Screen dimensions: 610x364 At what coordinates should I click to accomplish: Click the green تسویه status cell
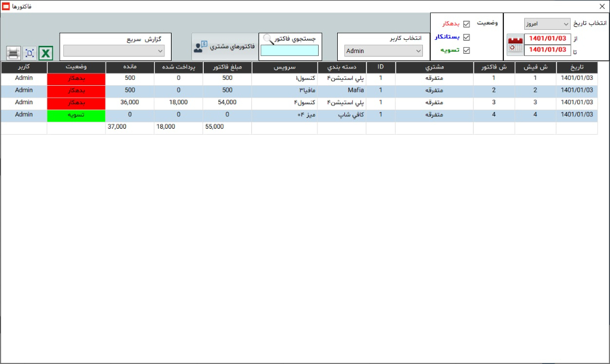[76, 115]
